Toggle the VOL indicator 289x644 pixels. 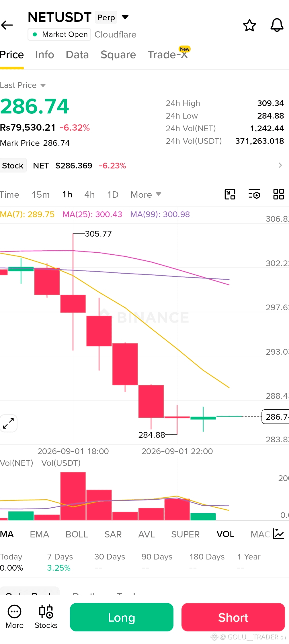pos(225,534)
